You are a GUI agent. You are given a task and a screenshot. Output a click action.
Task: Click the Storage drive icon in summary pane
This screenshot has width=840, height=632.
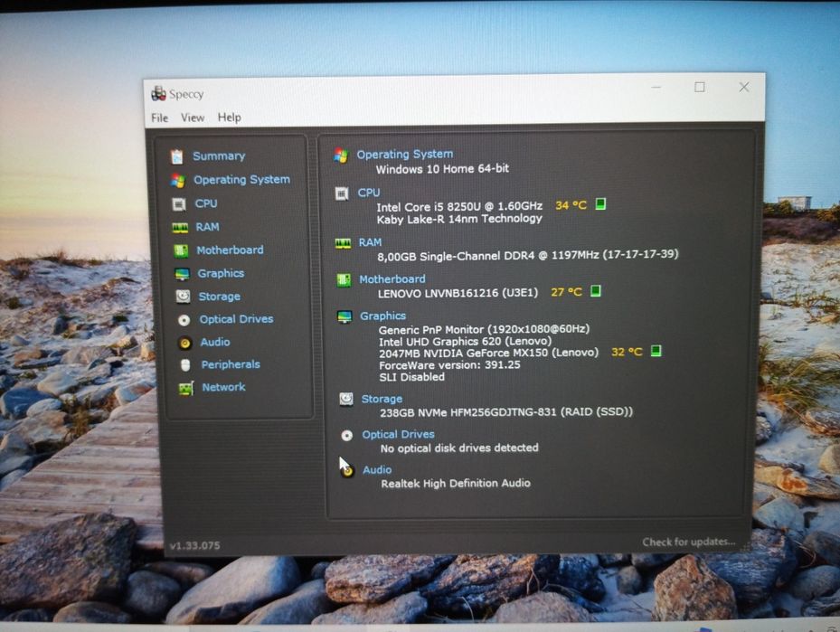[346, 399]
